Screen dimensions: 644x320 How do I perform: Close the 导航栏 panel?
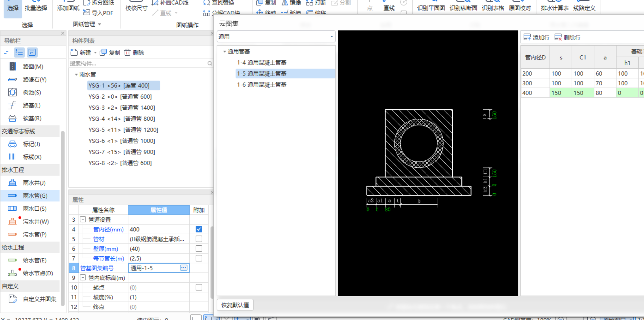[63, 33]
